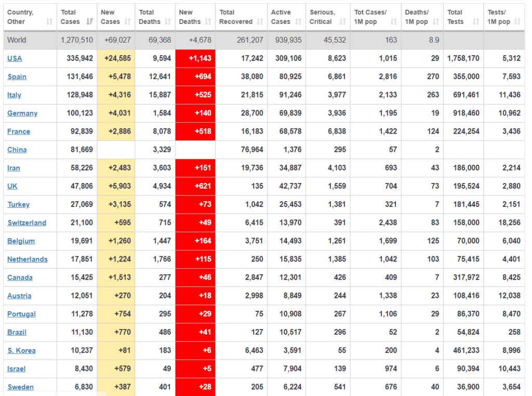Open the Netherlands country link
532x396 pixels.
tap(28, 259)
